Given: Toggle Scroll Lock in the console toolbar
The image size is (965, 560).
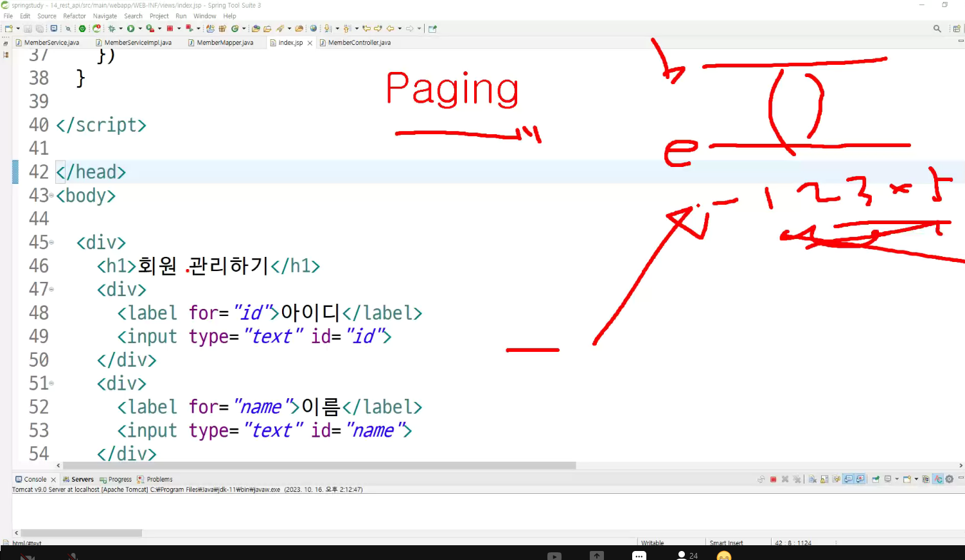Looking at the screenshot, I should pos(824,479).
